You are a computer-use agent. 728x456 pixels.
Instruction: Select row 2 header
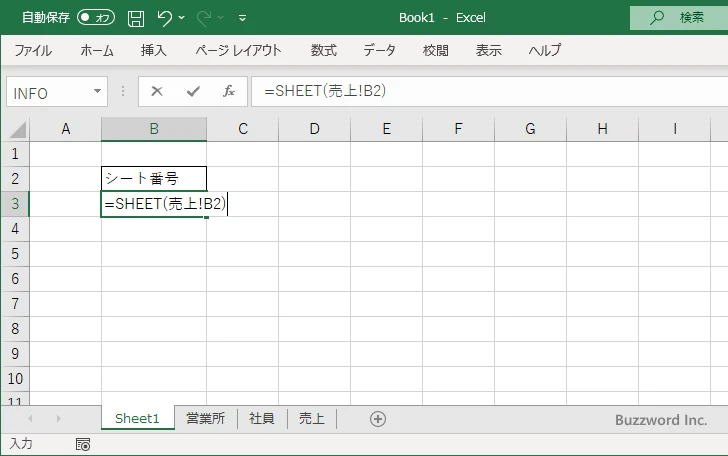tap(15, 179)
